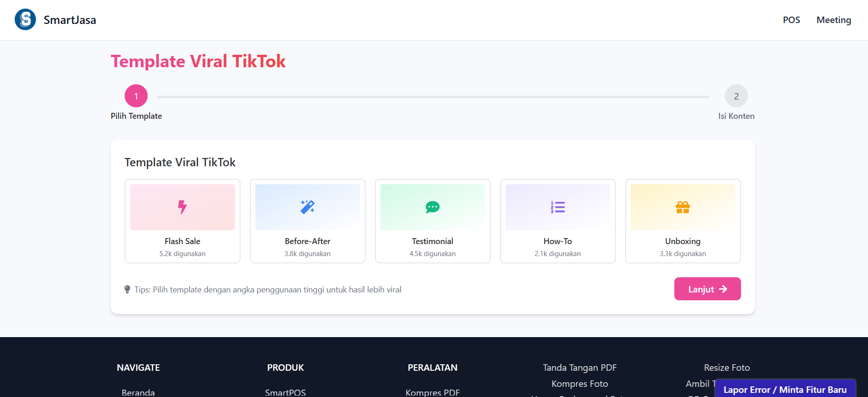Choose the How-To template label
Viewport: 868px width, 397px height.
click(x=558, y=241)
